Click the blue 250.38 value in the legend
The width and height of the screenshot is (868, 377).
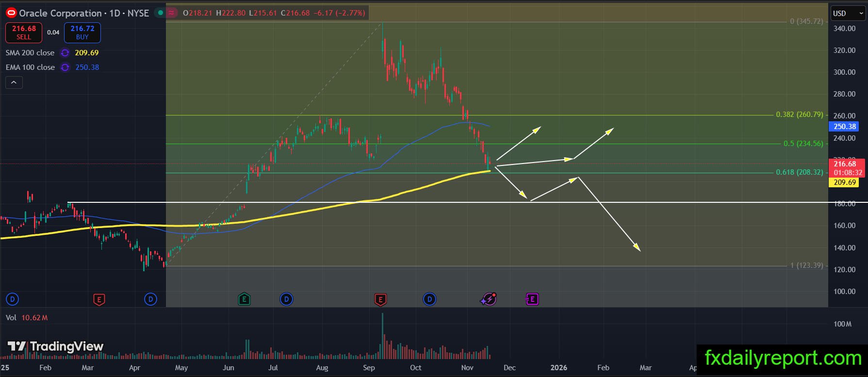click(x=87, y=67)
